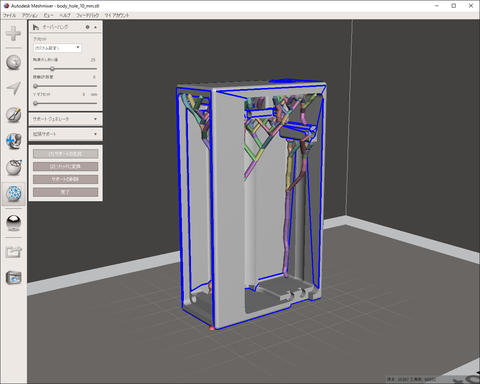Viewport: 480px width, 384px height.
Task: Open the Meshmix tool
Action: click(x=13, y=62)
